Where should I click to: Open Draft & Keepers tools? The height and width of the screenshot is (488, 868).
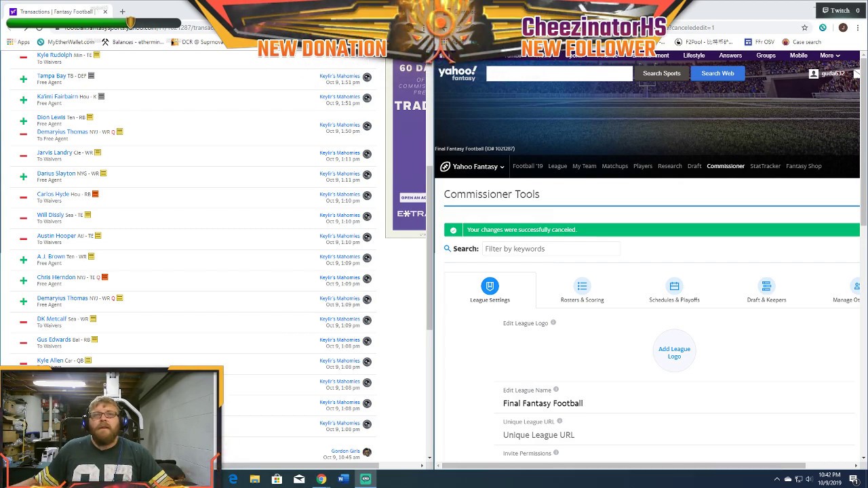click(x=766, y=290)
